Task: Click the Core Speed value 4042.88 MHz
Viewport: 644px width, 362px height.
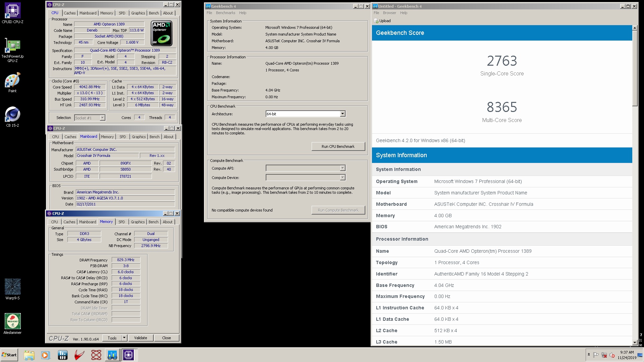Action: (90, 87)
